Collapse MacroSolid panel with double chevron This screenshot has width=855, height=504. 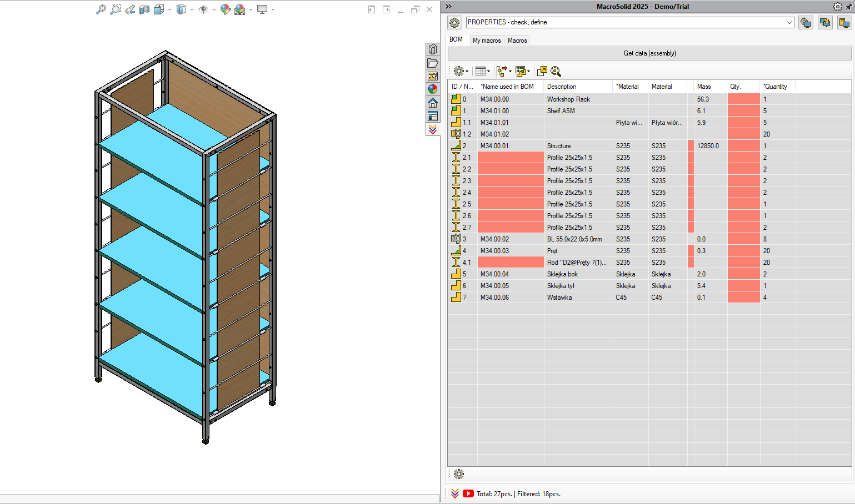click(448, 7)
